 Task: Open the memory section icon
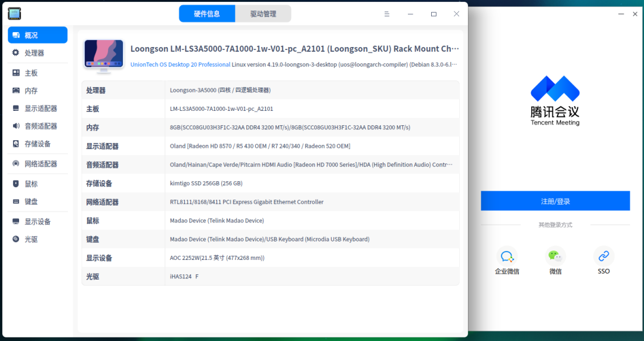[16, 91]
